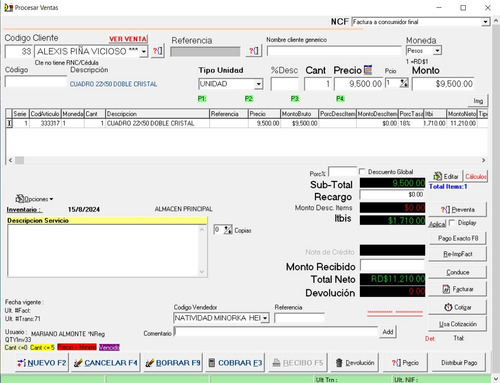Click the Descripcion column header
Image resolution: width=500 pixels, height=383 pixels.
[157, 114]
